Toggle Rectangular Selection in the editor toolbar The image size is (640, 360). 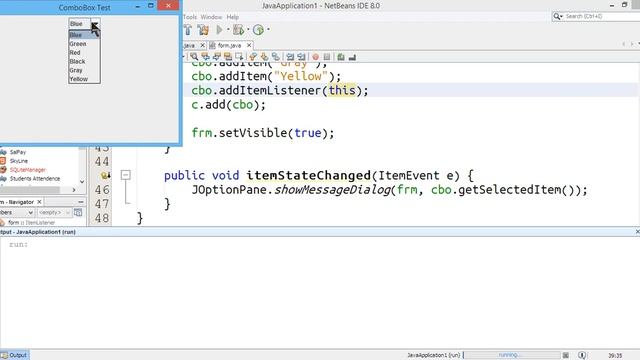[239, 57]
